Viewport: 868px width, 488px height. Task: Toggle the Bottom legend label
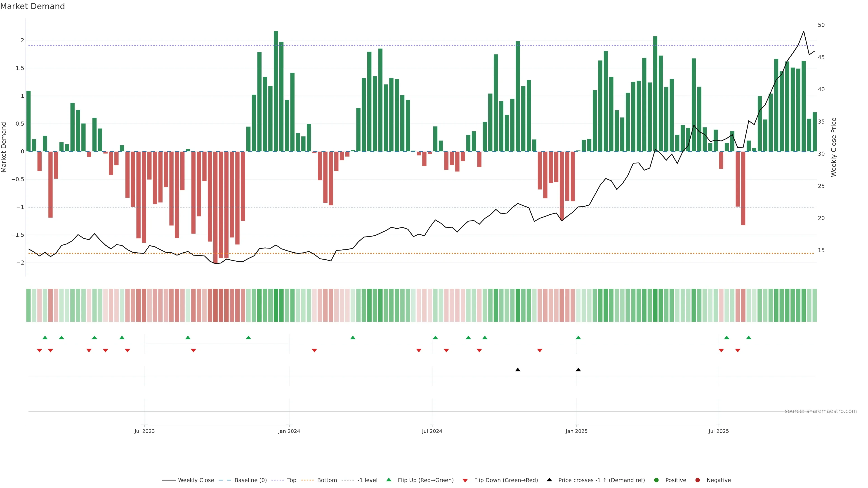327,480
